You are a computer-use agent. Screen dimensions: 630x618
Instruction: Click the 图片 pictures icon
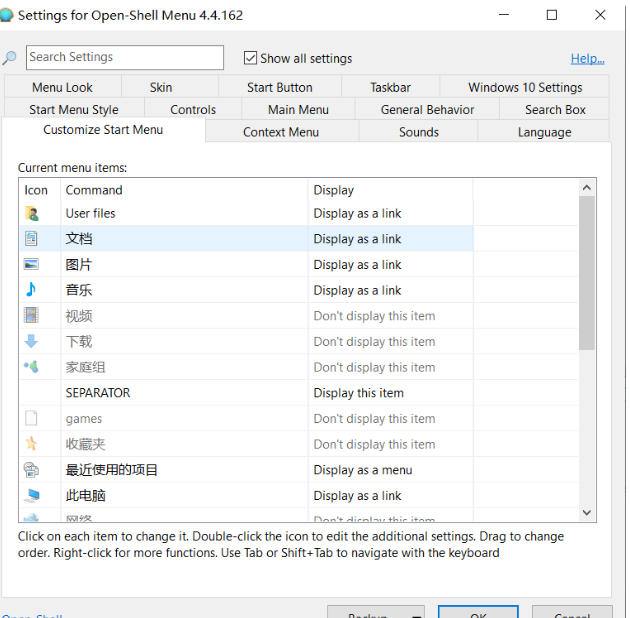point(32,265)
